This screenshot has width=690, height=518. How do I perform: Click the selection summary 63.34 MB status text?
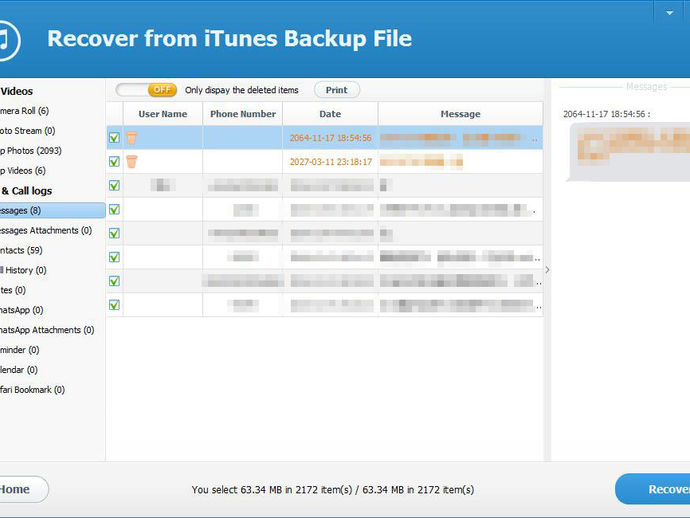[333, 490]
